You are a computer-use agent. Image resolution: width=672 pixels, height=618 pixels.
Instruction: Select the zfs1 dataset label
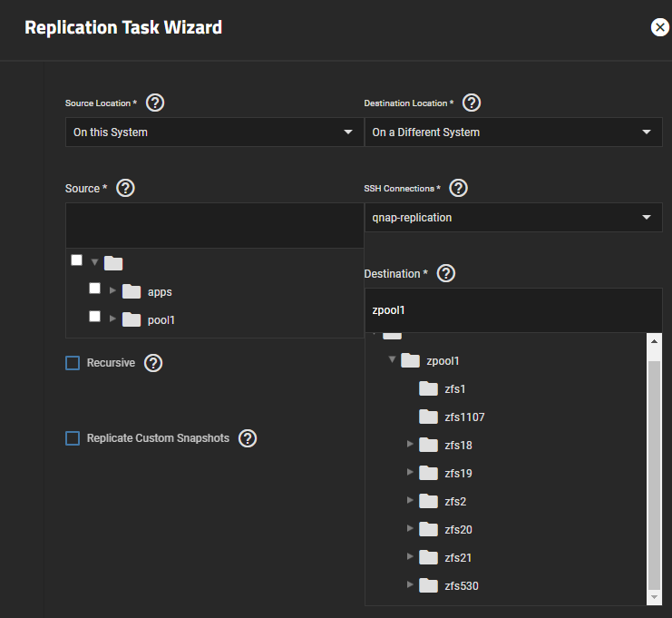(x=455, y=389)
